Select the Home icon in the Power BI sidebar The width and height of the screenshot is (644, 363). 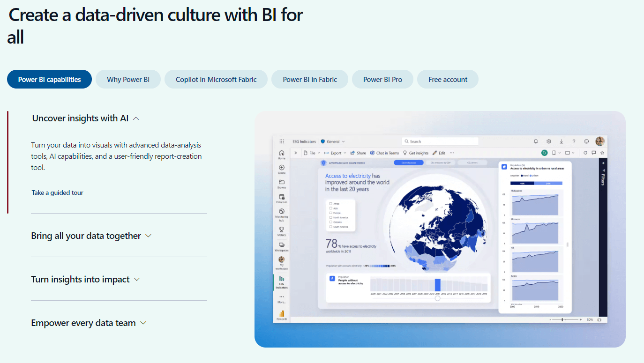tap(282, 153)
